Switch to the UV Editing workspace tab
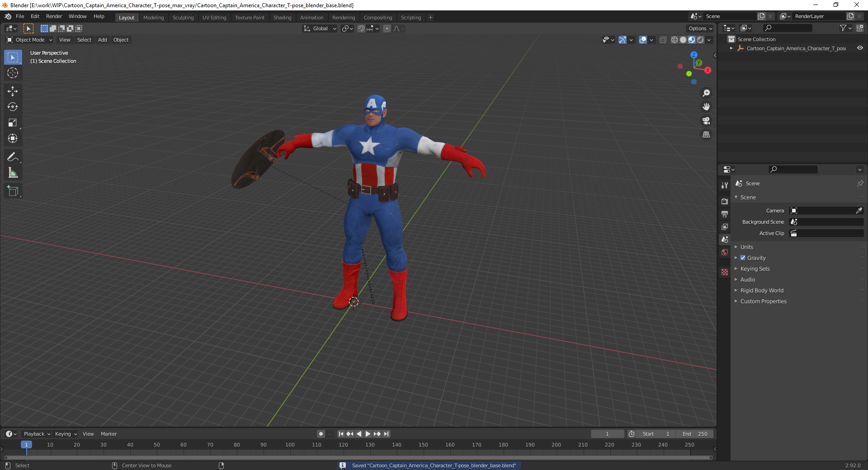This screenshot has width=868, height=470. [214, 18]
